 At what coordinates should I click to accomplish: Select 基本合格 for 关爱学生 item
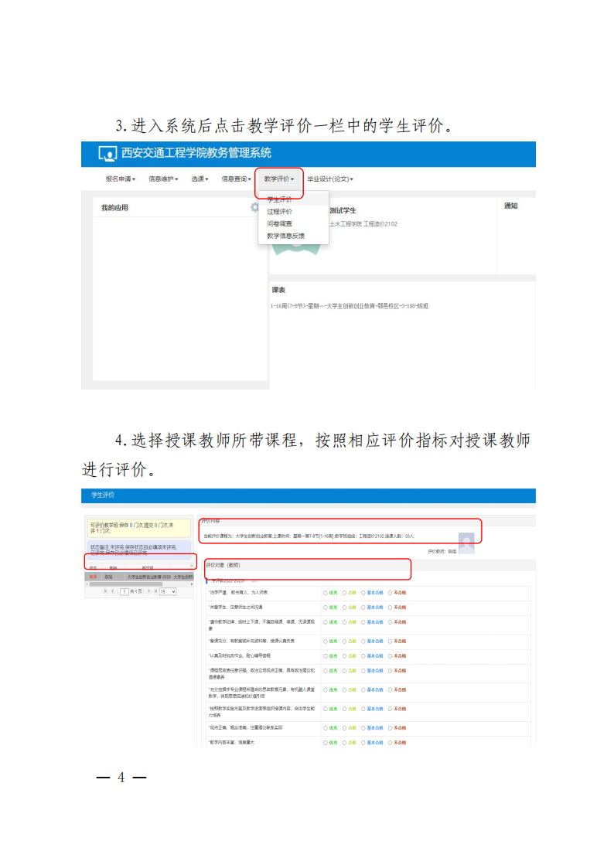[363, 608]
